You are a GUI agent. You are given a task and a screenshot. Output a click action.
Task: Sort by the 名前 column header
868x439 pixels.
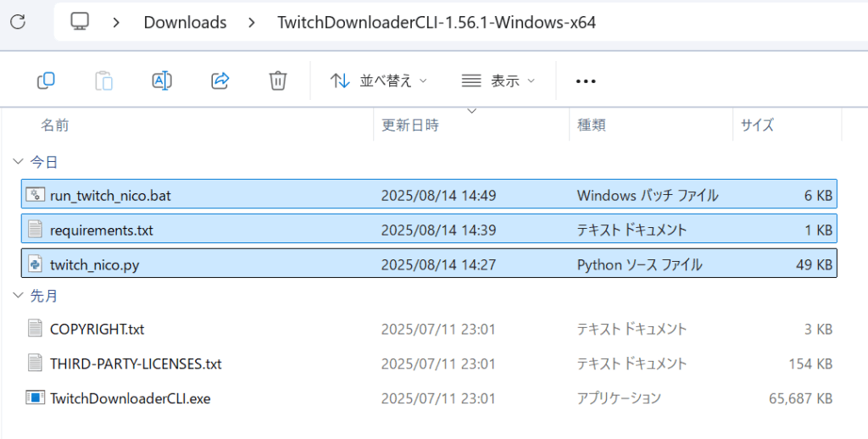(x=55, y=125)
